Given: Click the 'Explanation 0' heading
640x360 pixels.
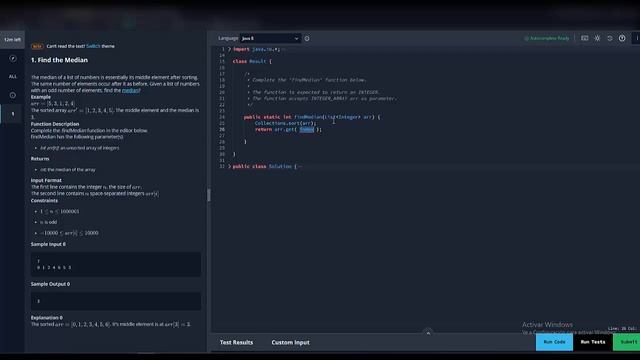Looking at the screenshot, I should click(x=47, y=318).
